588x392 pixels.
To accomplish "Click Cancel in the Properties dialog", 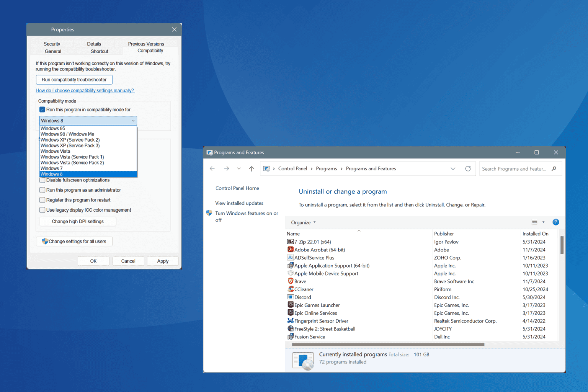I will [128, 261].
